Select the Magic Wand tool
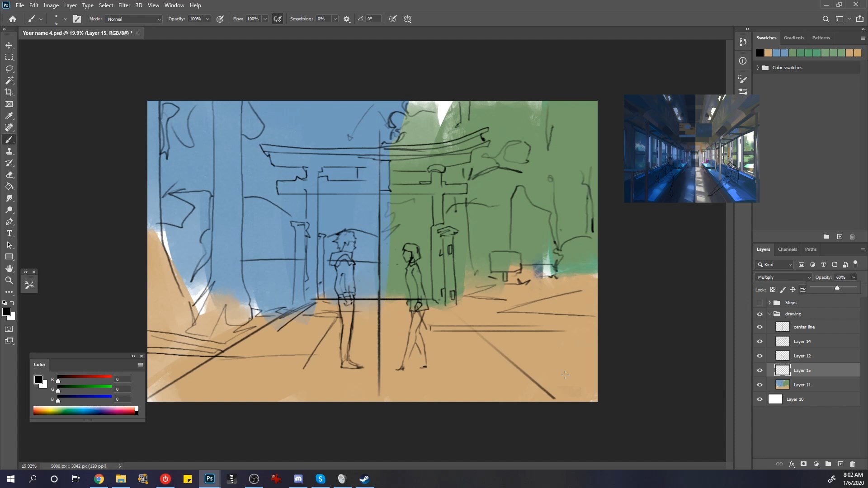Image resolution: width=868 pixels, height=488 pixels. click(x=9, y=80)
